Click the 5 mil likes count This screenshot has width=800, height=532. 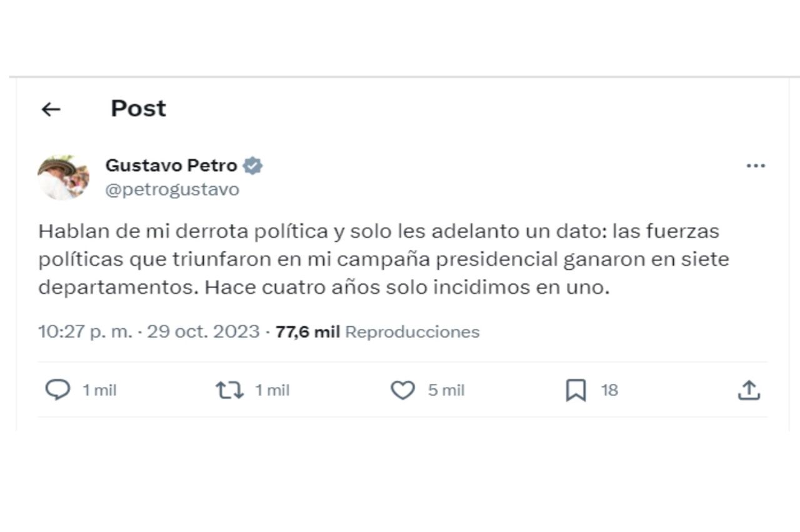pyautogui.click(x=446, y=390)
